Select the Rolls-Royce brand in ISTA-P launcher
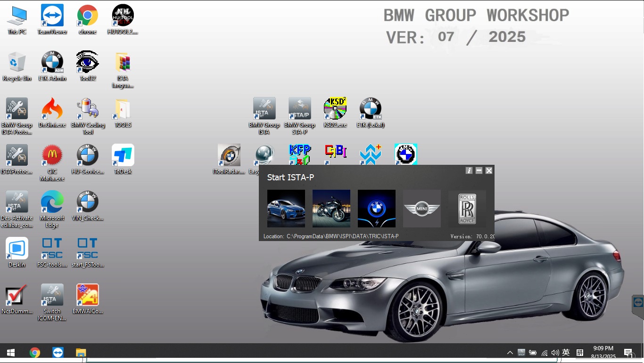This screenshot has height=363, width=644. click(467, 208)
